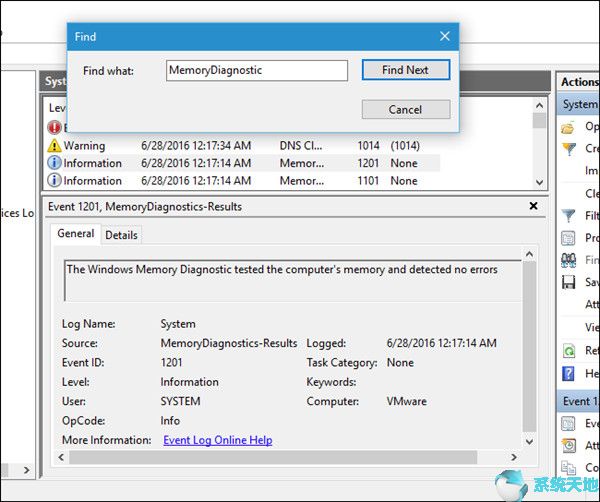Image resolution: width=600 pixels, height=502 pixels.
Task: Close the Find dialog
Action: 444,36
